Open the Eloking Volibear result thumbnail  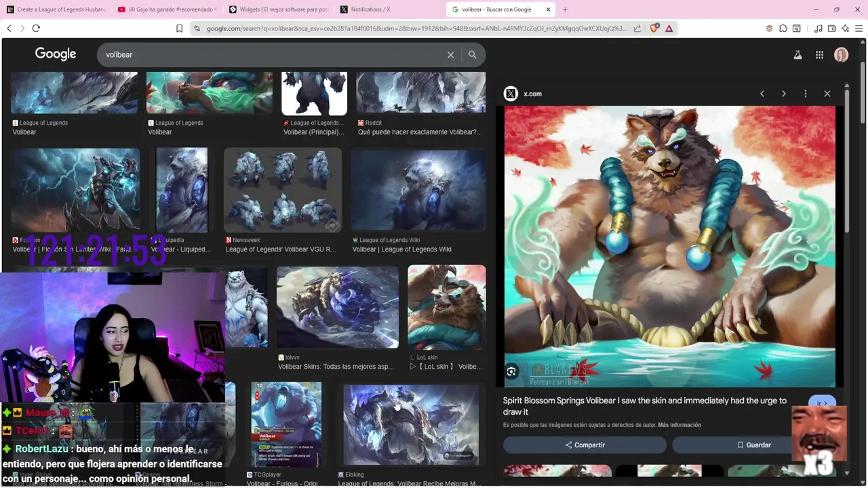point(411,424)
